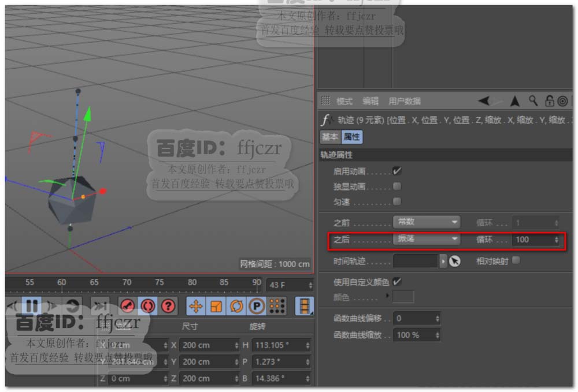The width and height of the screenshot is (578, 392).
Task: Click the empty 时间轨迹 link field
Action: tap(416, 261)
